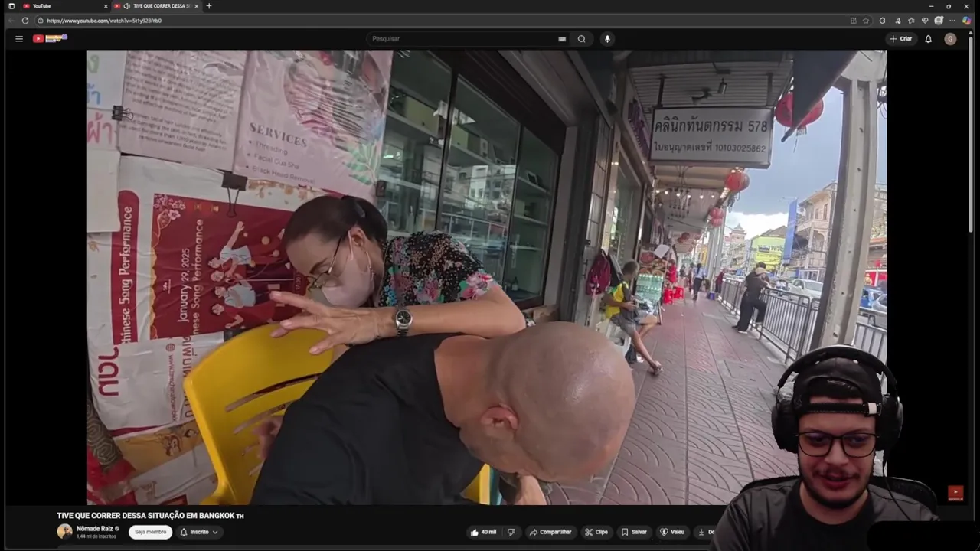The height and width of the screenshot is (551, 980).
Task: Click the channel watermark subscribe icon
Action: click(x=955, y=493)
